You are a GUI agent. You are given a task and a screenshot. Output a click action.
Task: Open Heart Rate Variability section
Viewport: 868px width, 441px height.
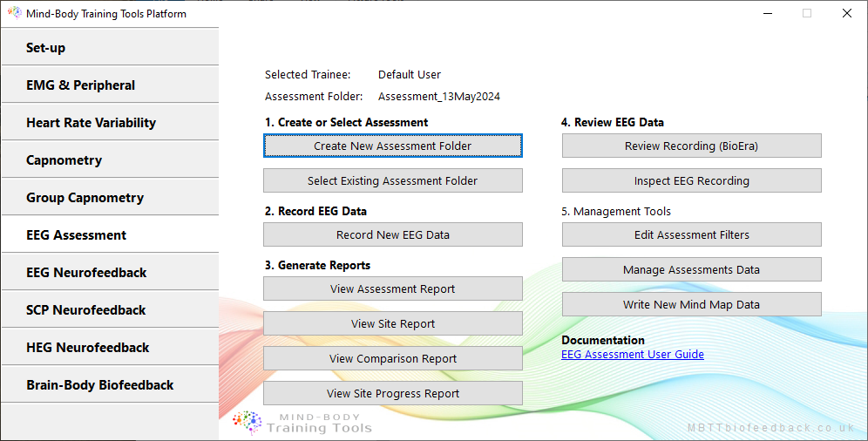(x=110, y=122)
